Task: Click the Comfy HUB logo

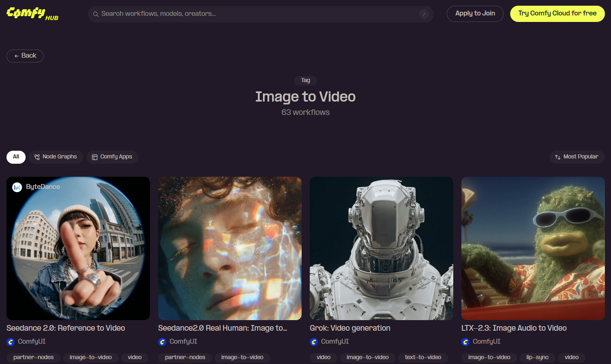Action: pos(32,13)
